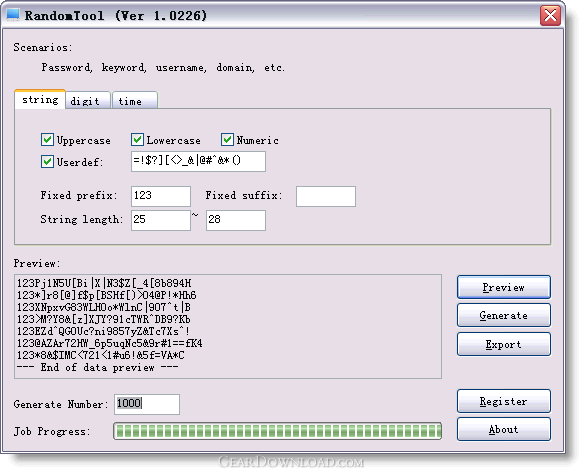
Task: Focus the Userdef characters input field
Action: 198,161
